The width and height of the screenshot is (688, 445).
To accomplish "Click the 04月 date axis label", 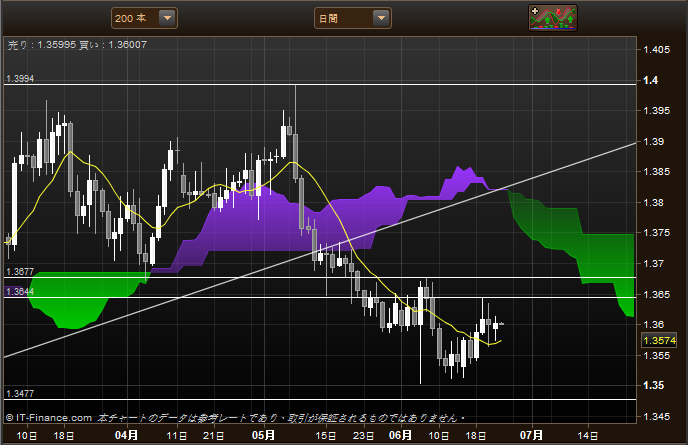I will tap(126, 435).
